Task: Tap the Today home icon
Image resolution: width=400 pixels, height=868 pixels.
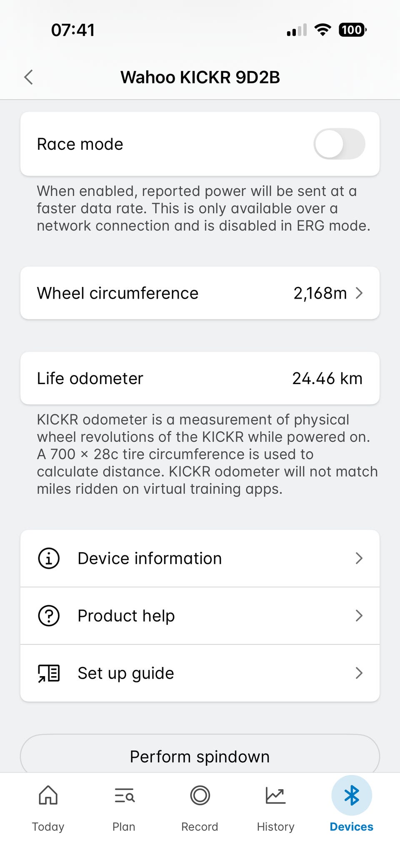Action: click(48, 795)
